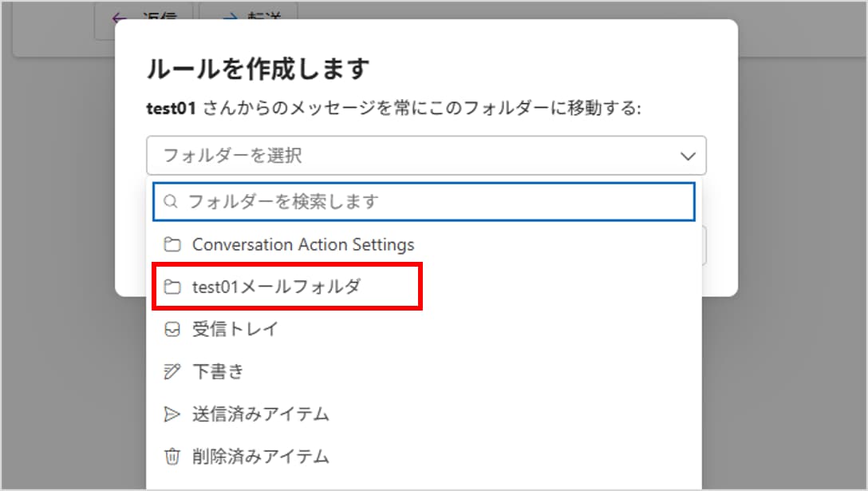Select 受信トレイ as the destination folder

coord(235,329)
